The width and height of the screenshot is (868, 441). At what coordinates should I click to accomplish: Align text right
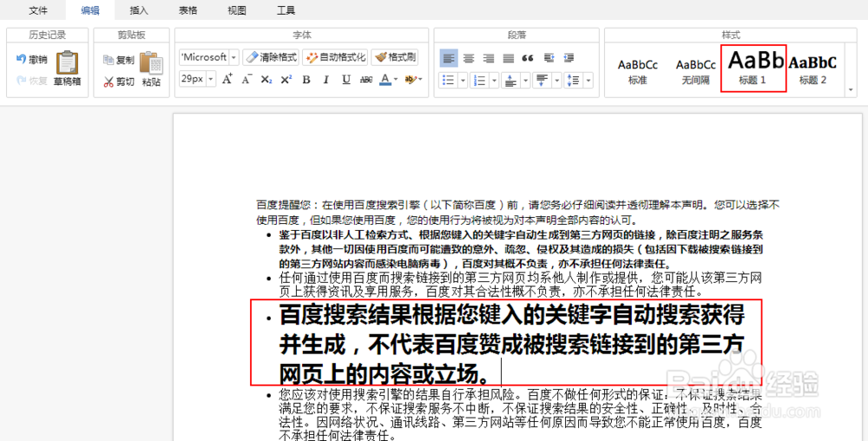488,58
